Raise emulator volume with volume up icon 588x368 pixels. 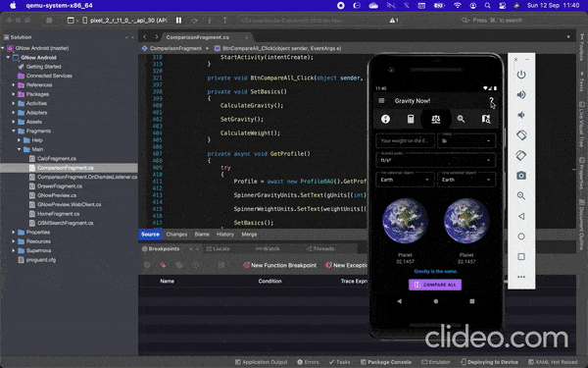tap(521, 94)
